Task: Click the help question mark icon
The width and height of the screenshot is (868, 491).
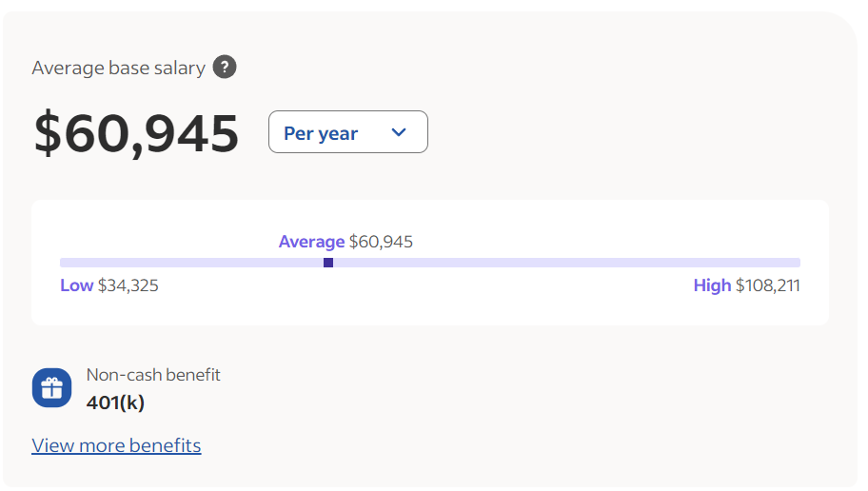Action: tap(225, 68)
